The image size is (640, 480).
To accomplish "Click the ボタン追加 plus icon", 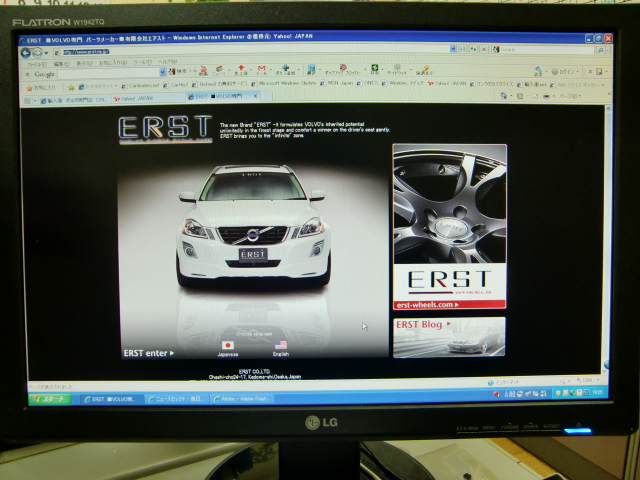I will [x=285, y=70].
